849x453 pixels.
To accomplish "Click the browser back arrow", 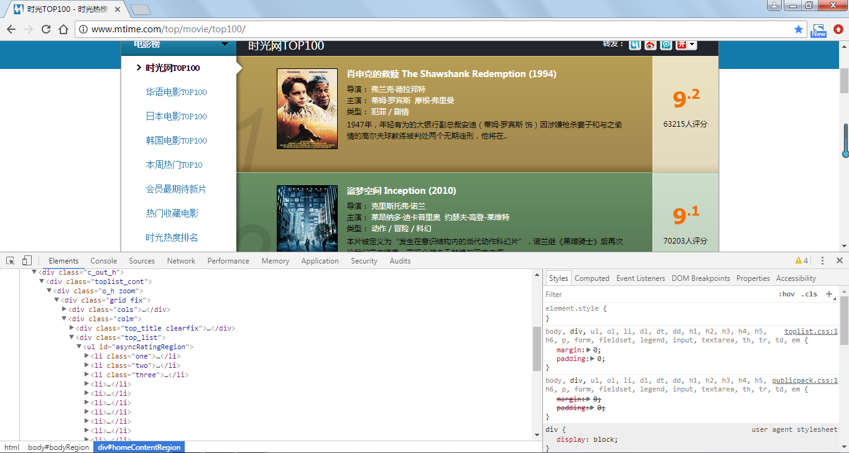I will (11, 29).
